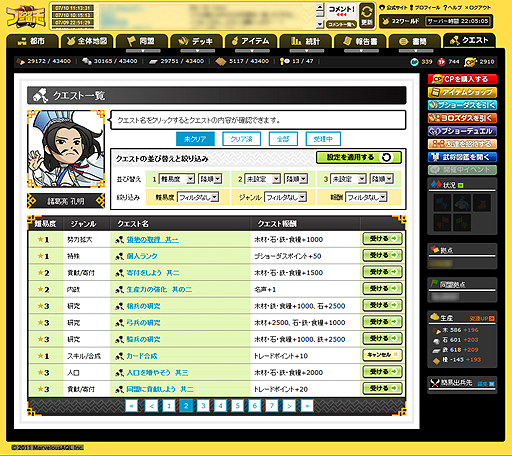Click 設定を適用する apply settings button

(359, 157)
